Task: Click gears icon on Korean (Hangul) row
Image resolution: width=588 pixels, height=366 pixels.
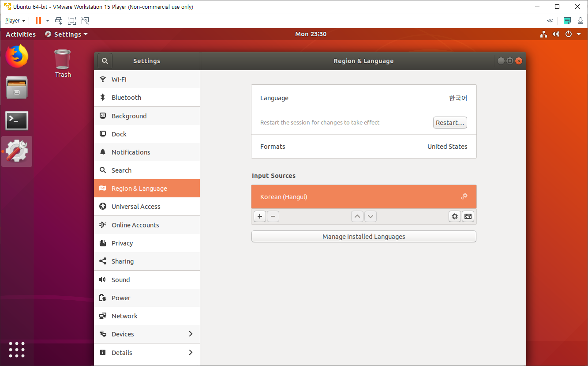Action: pos(464,196)
